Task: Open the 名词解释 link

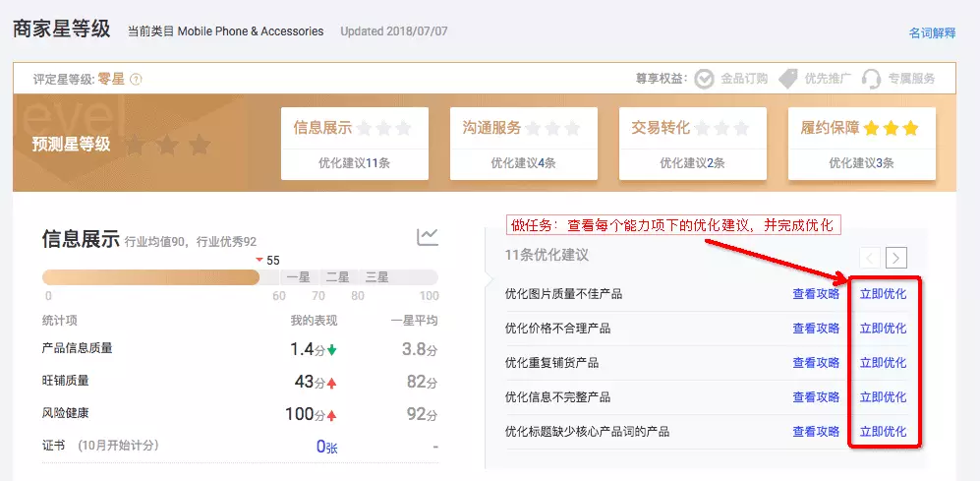Action: pos(932,32)
